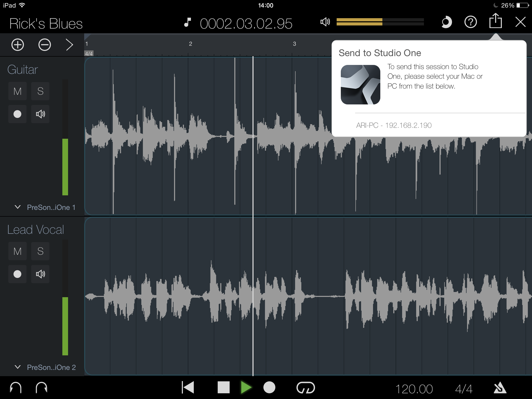The image size is (532, 399).
Task: Select ARI-PC - 192.168.2.190 from the list
Action: click(x=429, y=125)
